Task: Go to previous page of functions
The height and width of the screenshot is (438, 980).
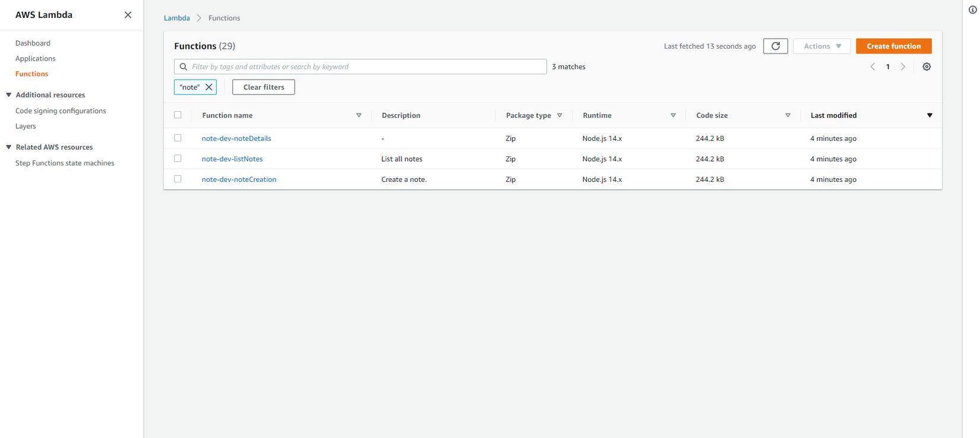Action: pyautogui.click(x=872, y=67)
